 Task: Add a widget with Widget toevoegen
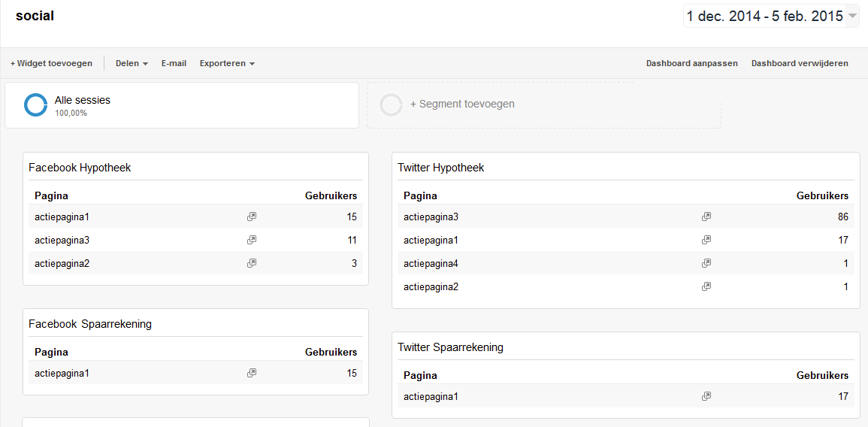51,64
